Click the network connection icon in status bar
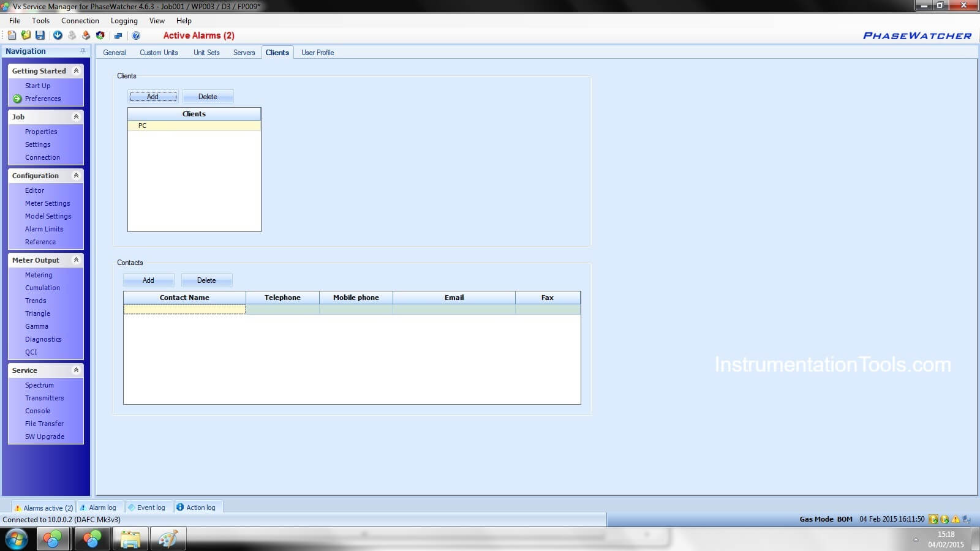This screenshot has width=980, height=551. pyautogui.click(x=967, y=519)
